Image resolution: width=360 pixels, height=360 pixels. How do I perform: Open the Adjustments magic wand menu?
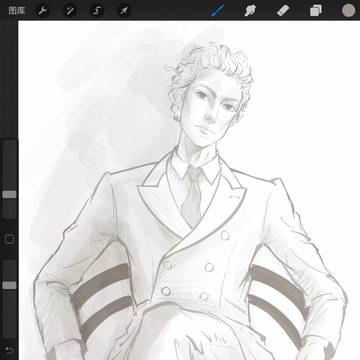coord(70,11)
